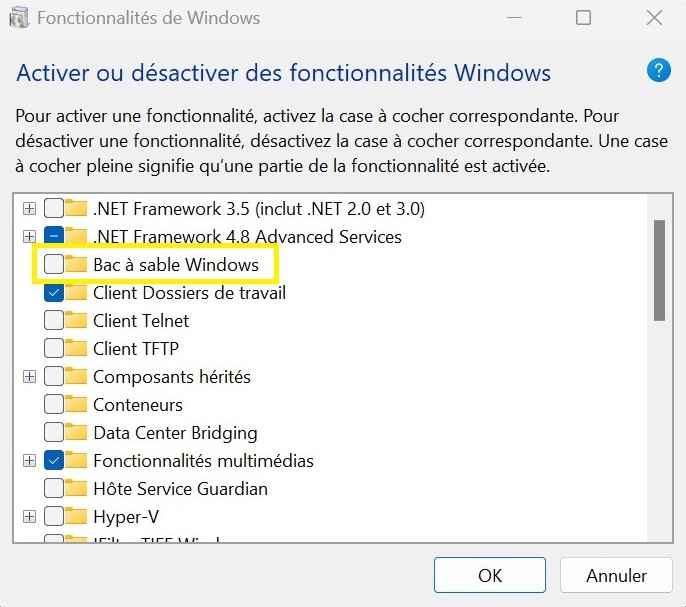This screenshot has height=607, width=686.
Task: Expand the Composants hérités tree node
Action: [x=29, y=377]
